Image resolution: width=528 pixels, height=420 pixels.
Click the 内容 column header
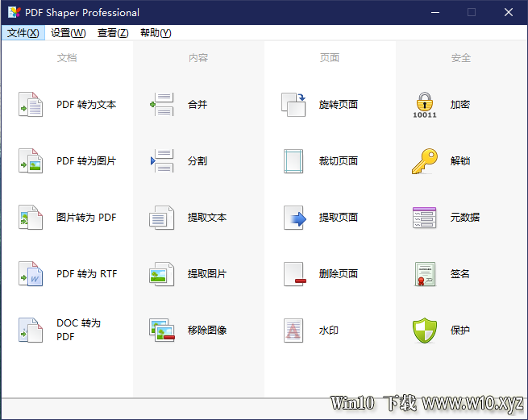pos(198,58)
